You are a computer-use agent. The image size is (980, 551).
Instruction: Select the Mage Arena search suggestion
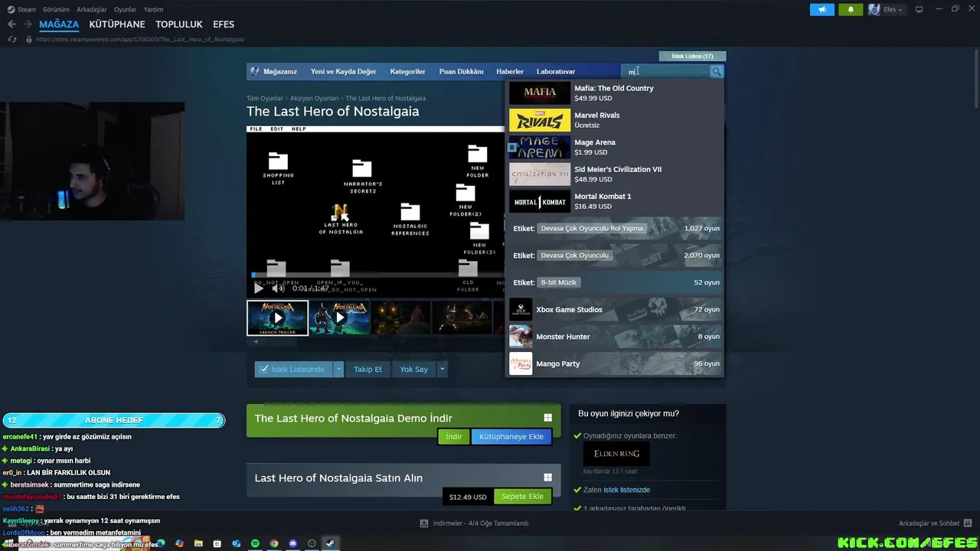pyautogui.click(x=614, y=147)
